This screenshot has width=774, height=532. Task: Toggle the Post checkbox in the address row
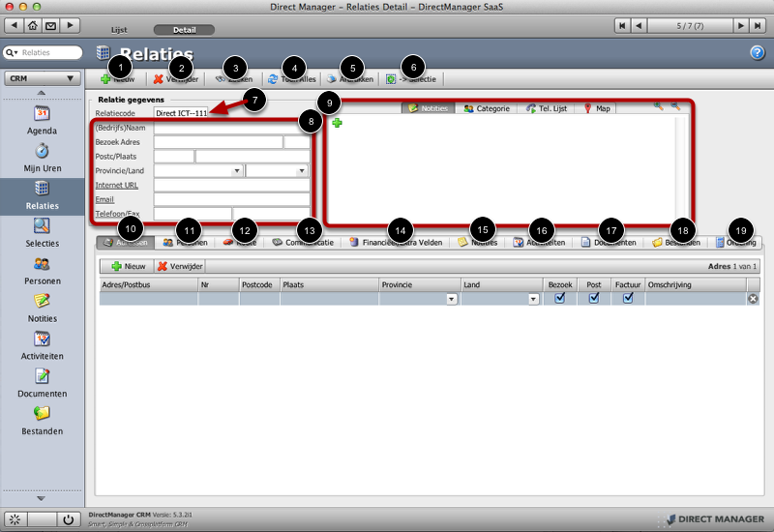594,298
